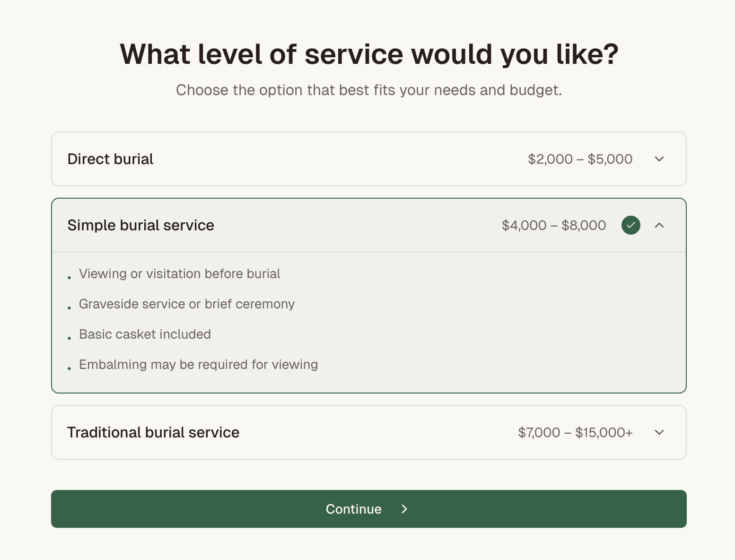This screenshot has width=735, height=560.
Task: Expand the Direct burial chevron
Action: pyautogui.click(x=659, y=159)
